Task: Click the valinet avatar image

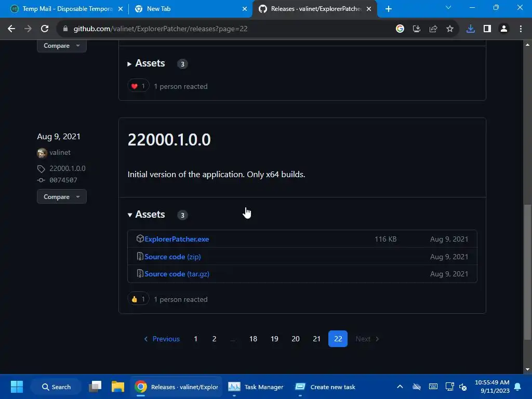Action: point(42,153)
